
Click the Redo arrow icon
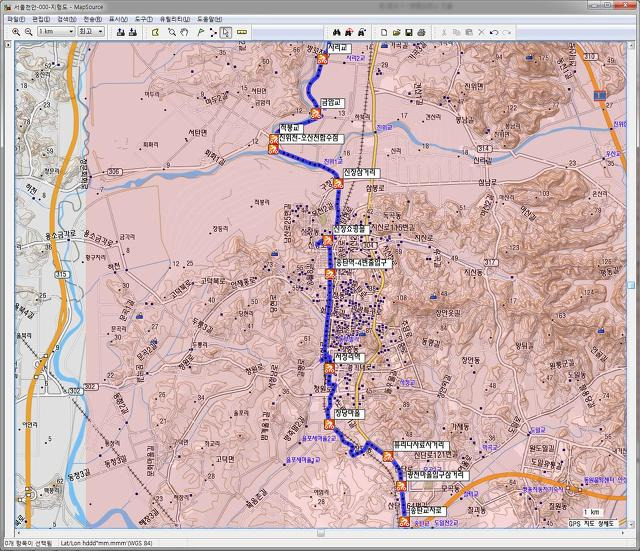(507, 32)
